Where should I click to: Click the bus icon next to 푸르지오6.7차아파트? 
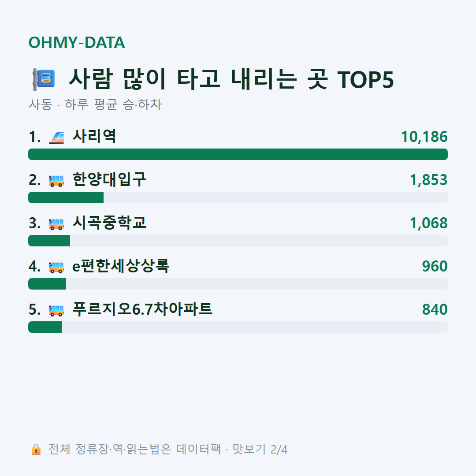[56, 310]
